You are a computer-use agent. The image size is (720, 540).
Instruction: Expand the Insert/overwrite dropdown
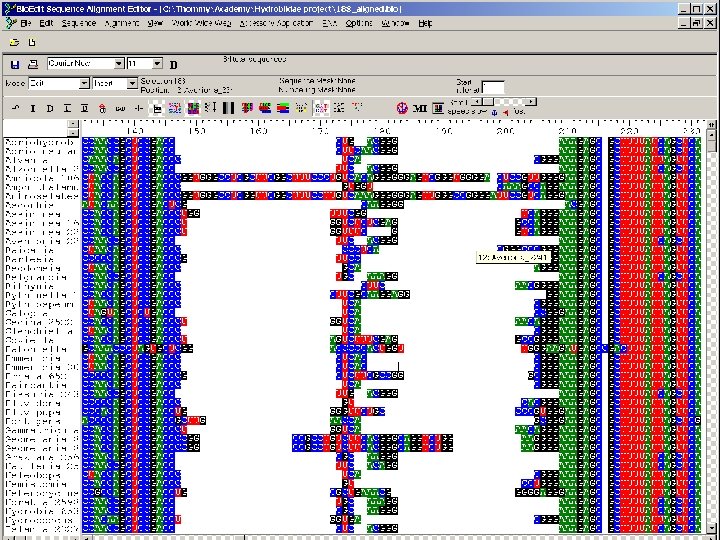[x=132, y=84]
